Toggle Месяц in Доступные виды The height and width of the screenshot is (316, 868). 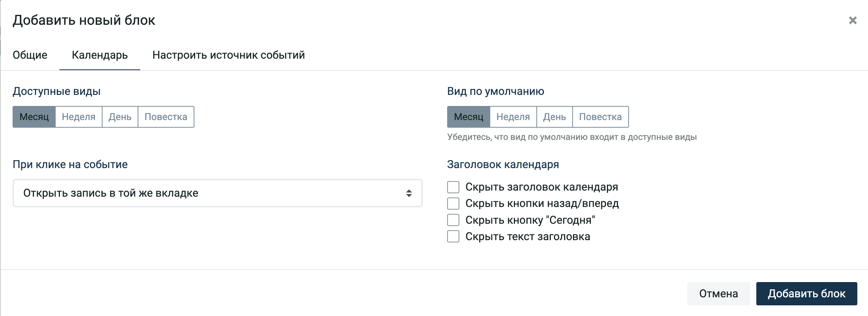click(34, 117)
